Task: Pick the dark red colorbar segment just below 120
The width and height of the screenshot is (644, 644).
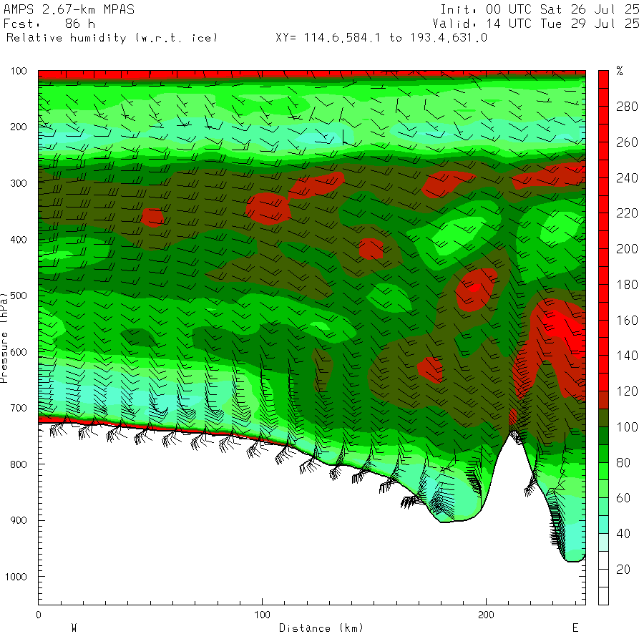Action: [603, 400]
